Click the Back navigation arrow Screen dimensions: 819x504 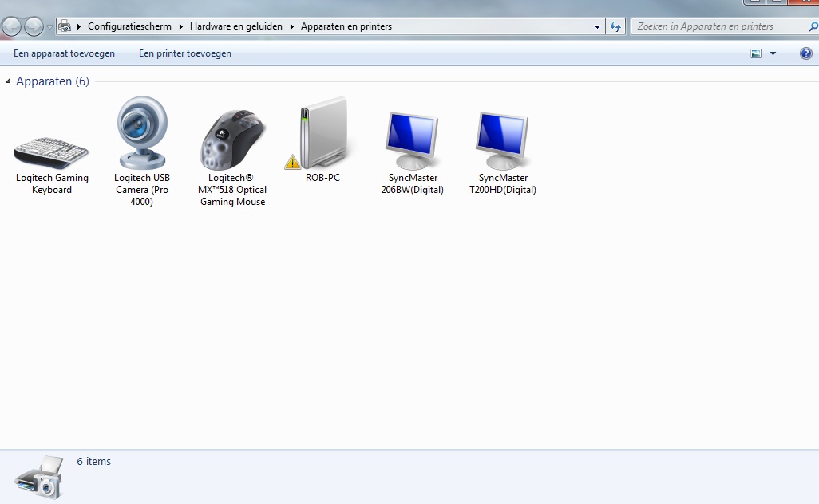tap(11, 26)
